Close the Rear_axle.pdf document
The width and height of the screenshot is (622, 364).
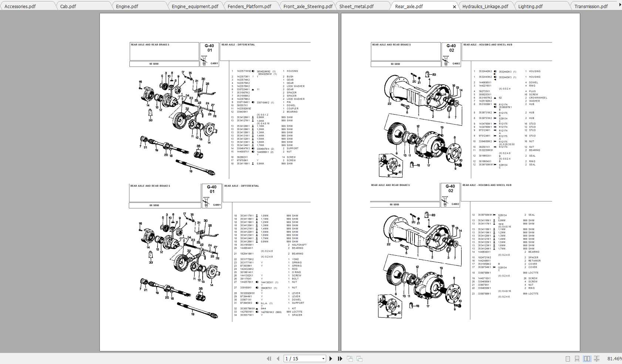click(454, 6)
